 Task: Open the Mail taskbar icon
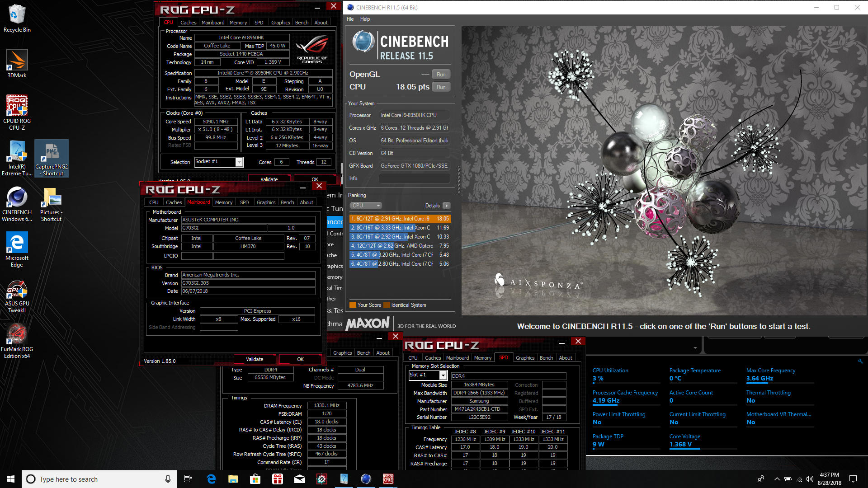[300, 479]
